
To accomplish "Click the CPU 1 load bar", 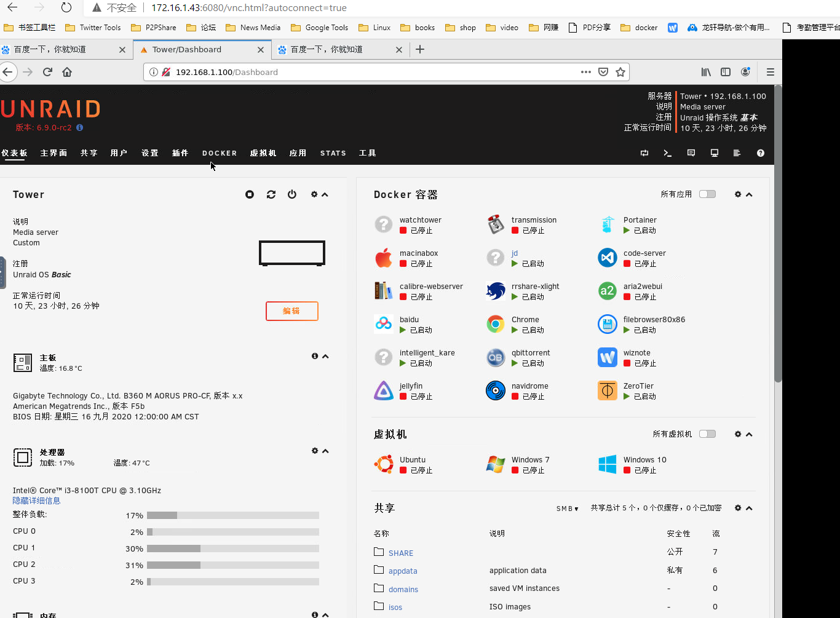I will (233, 549).
